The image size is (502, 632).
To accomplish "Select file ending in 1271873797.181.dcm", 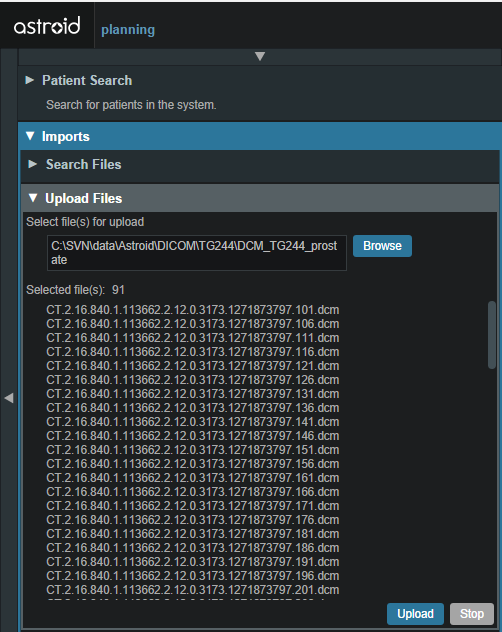I will (193, 534).
